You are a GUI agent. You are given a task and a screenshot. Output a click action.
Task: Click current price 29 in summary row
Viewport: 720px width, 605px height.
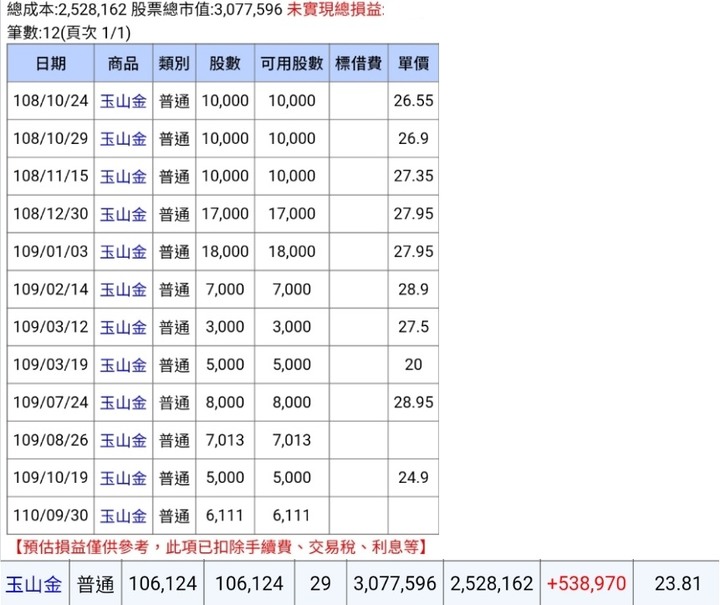[320, 584]
